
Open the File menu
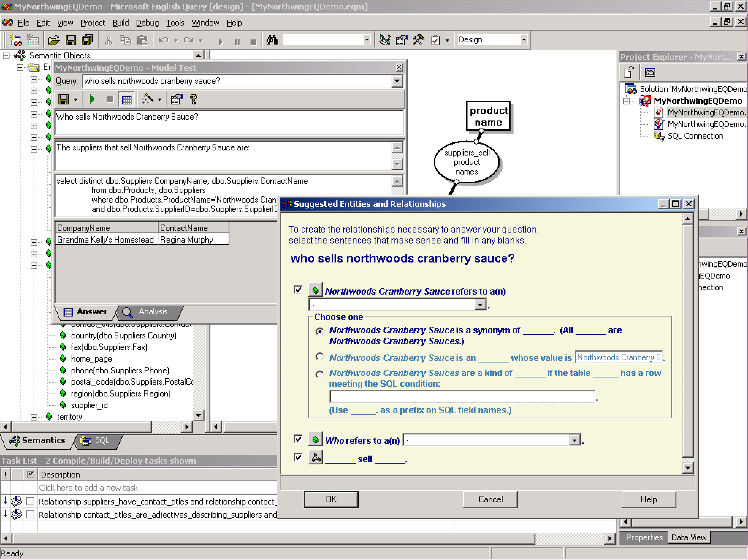[x=23, y=23]
